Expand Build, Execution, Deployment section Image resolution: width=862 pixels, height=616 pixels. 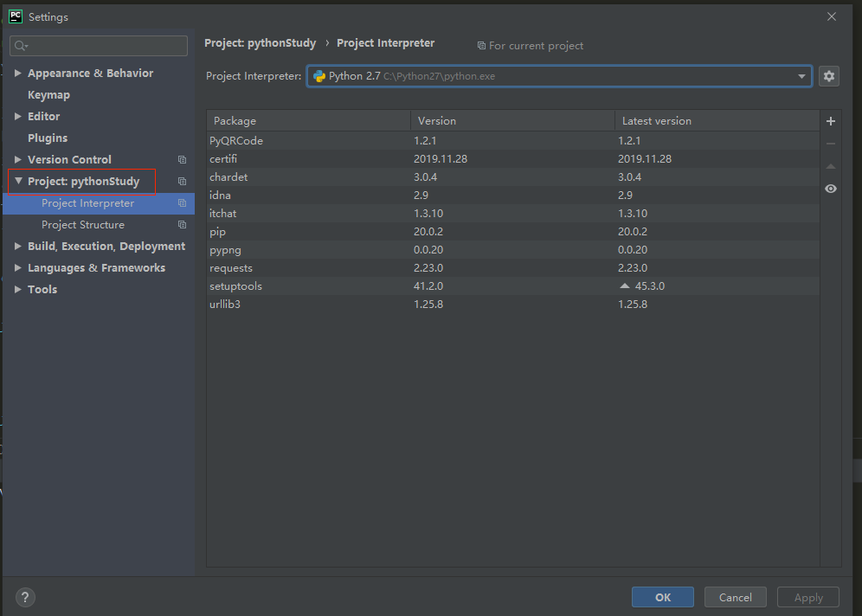tap(17, 247)
